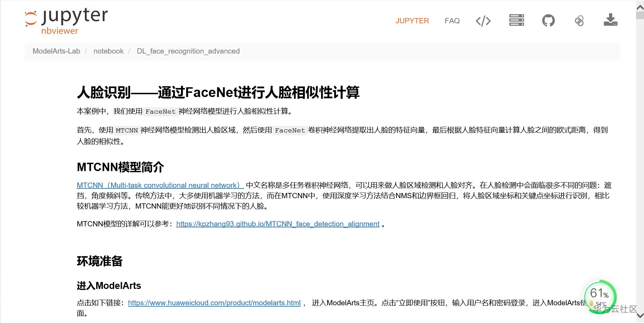The width and height of the screenshot is (644, 323).
Task: Open the FAQ page
Action: pyautogui.click(x=452, y=21)
